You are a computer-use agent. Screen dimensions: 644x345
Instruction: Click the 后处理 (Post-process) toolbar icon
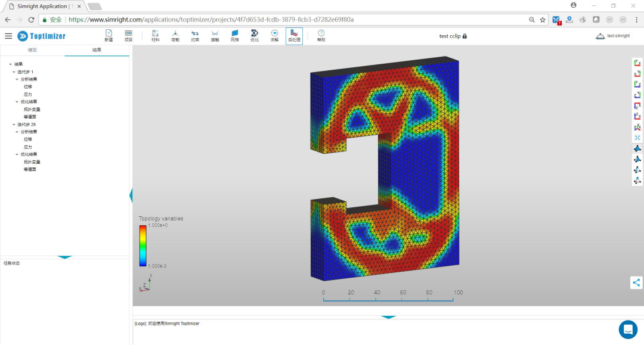tap(294, 36)
